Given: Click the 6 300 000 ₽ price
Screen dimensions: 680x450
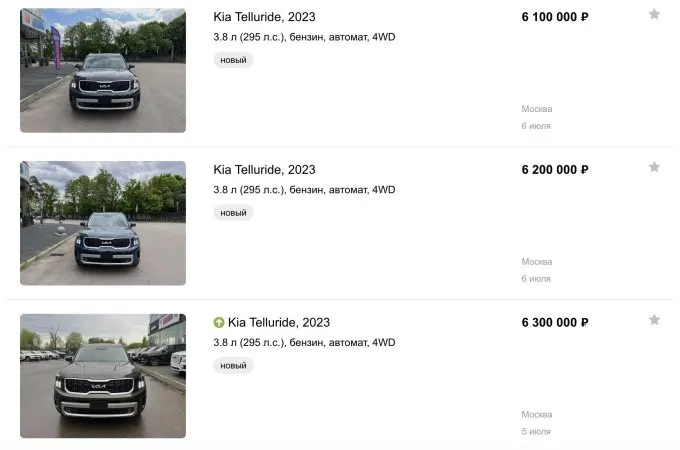Looking at the screenshot, I should (555, 323).
